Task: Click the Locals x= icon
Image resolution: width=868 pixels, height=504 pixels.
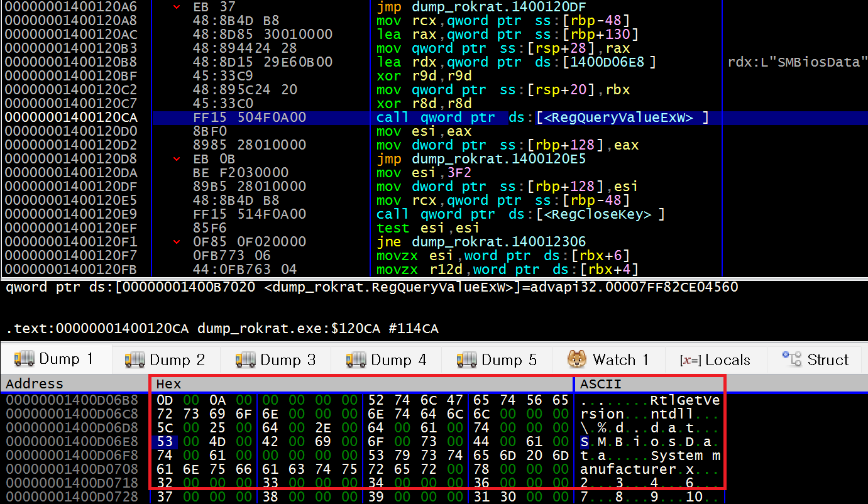Action: tap(690, 361)
